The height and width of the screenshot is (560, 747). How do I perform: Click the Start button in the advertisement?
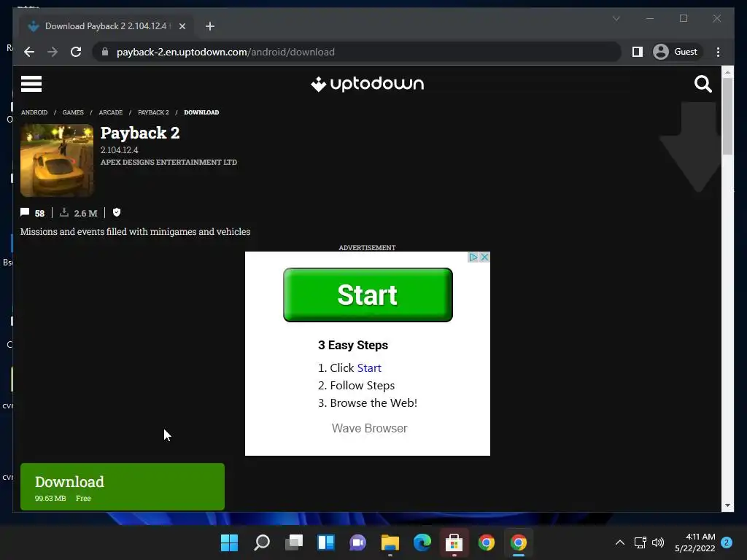(x=368, y=295)
